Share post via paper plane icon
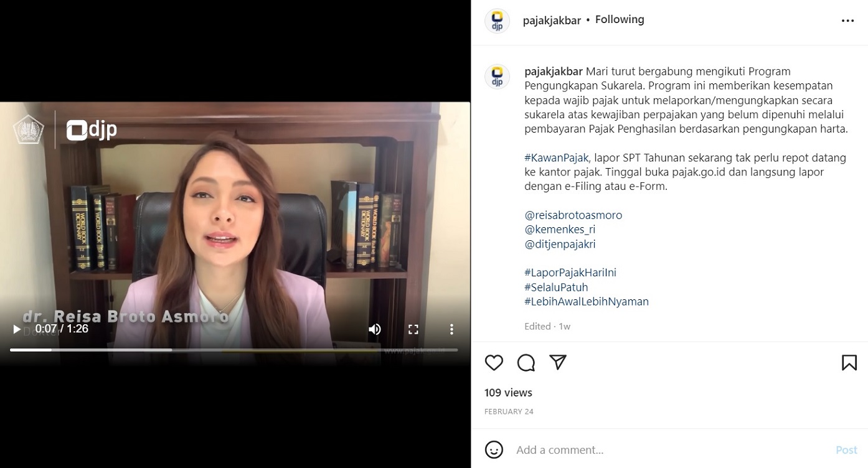The width and height of the screenshot is (868, 468). pyautogui.click(x=558, y=362)
